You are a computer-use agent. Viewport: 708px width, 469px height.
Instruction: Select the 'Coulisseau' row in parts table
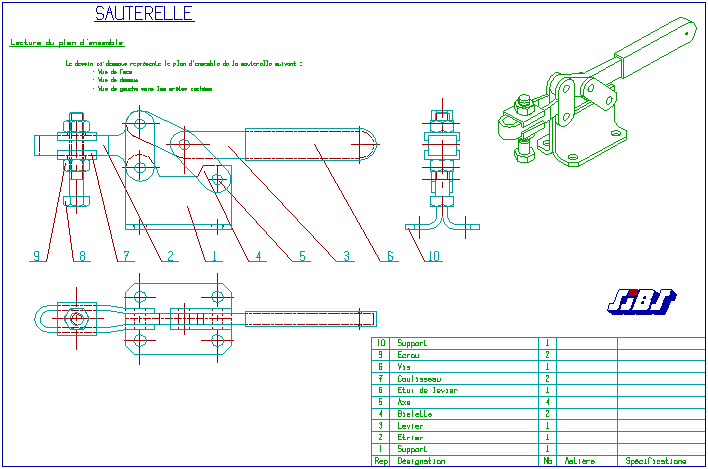[x=418, y=378]
